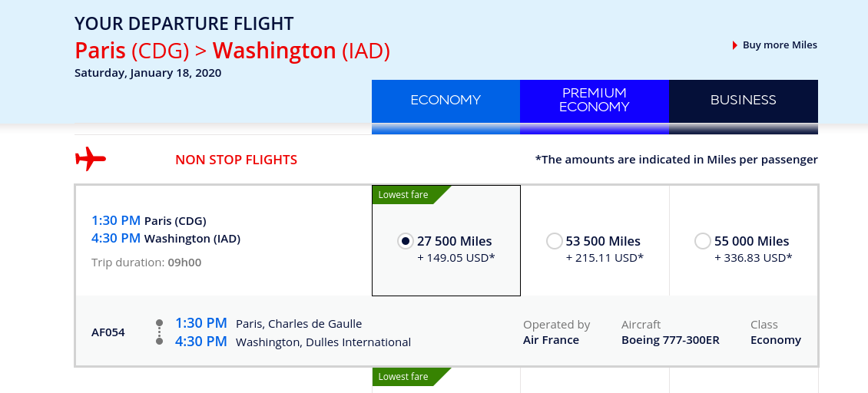
Task: Select the Business cabin tab
Action: [x=743, y=101]
